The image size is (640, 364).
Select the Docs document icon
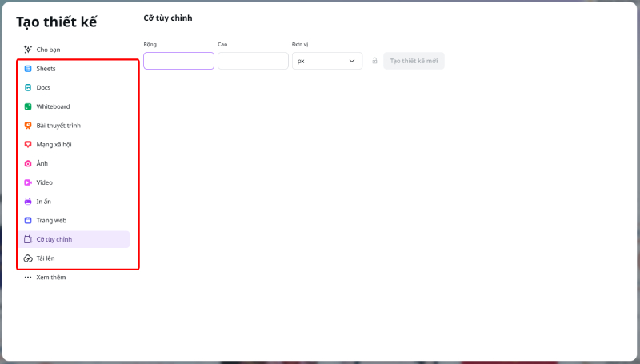coord(28,88)
